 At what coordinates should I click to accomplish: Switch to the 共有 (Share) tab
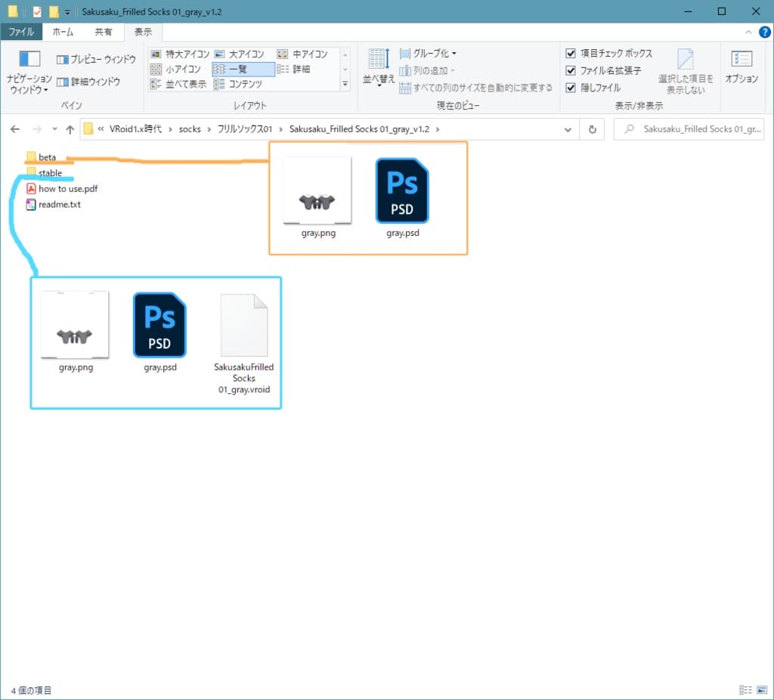103,32
